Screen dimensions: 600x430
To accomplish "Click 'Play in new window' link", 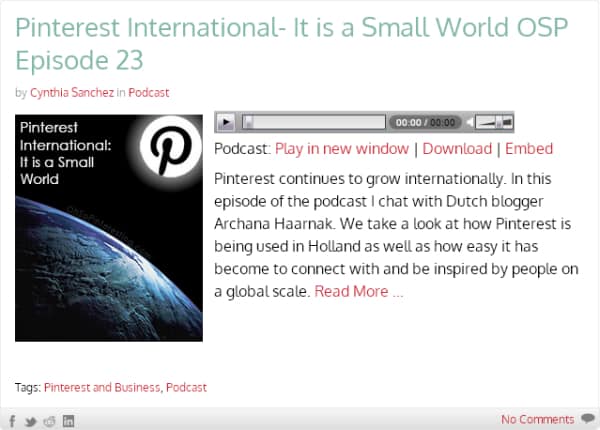I will click(x=342, y=148).
